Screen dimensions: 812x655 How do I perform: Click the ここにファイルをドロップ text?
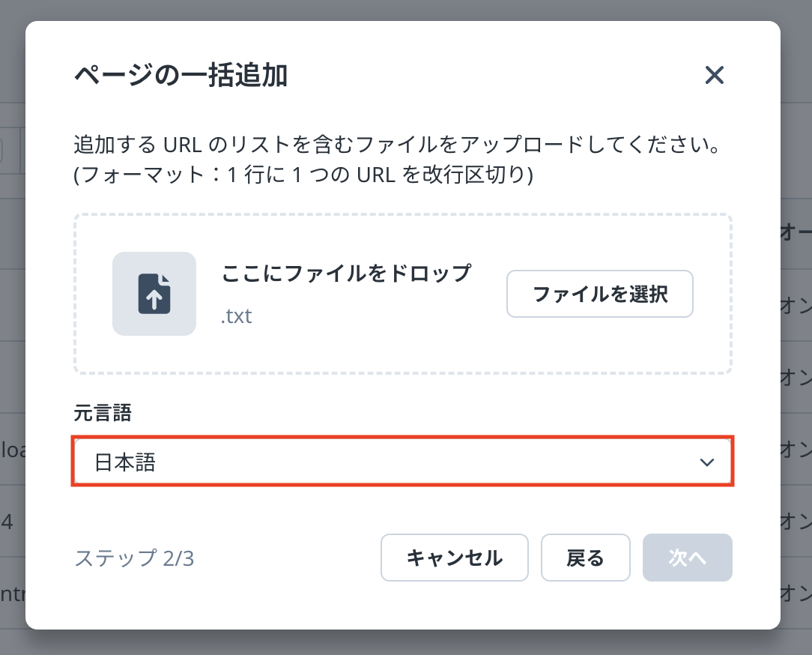(x=346, y=274)
